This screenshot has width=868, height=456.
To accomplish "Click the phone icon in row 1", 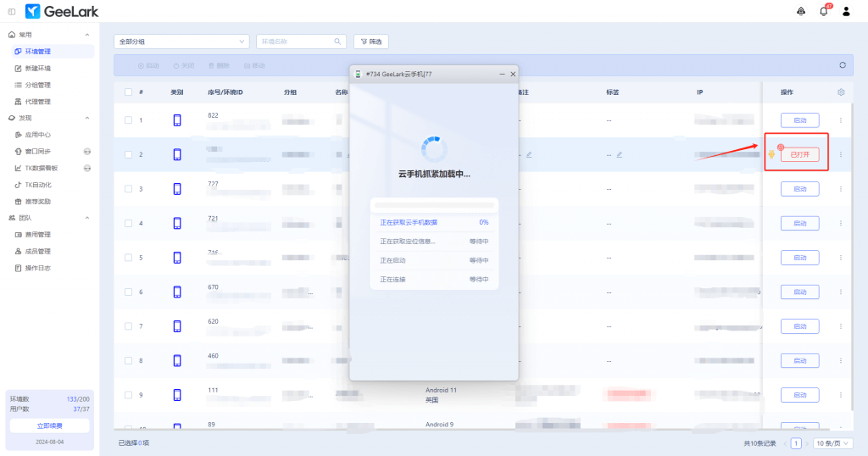I will pyautogui.click(x=177, y=120).
